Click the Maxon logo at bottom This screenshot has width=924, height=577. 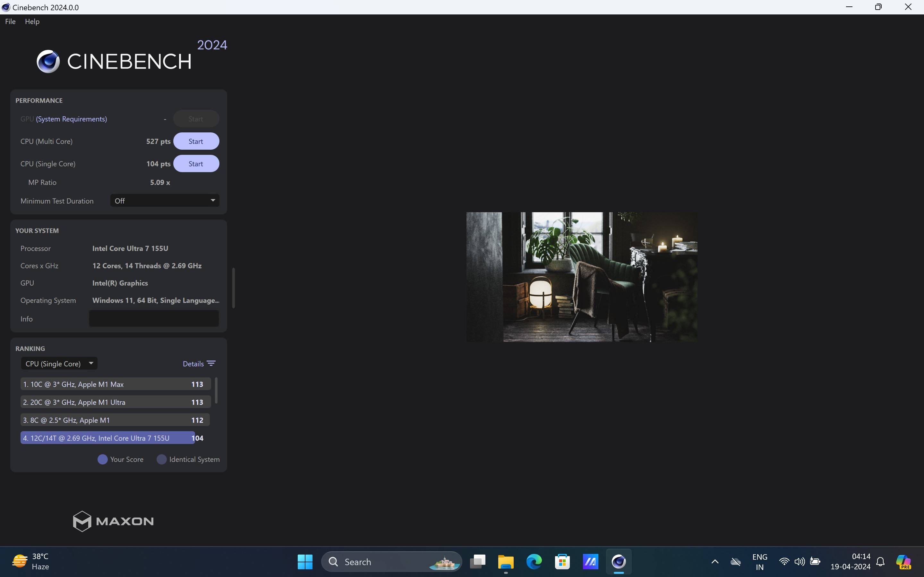pos(113,521)
